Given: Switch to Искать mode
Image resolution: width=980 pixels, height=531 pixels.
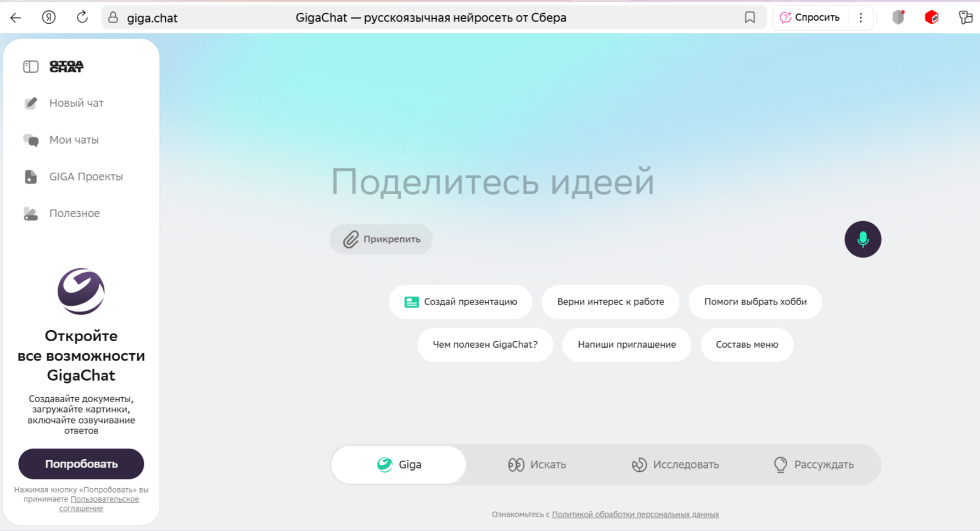Looking at the screenshot, I should pyautogui.click(x=537, y=465).
